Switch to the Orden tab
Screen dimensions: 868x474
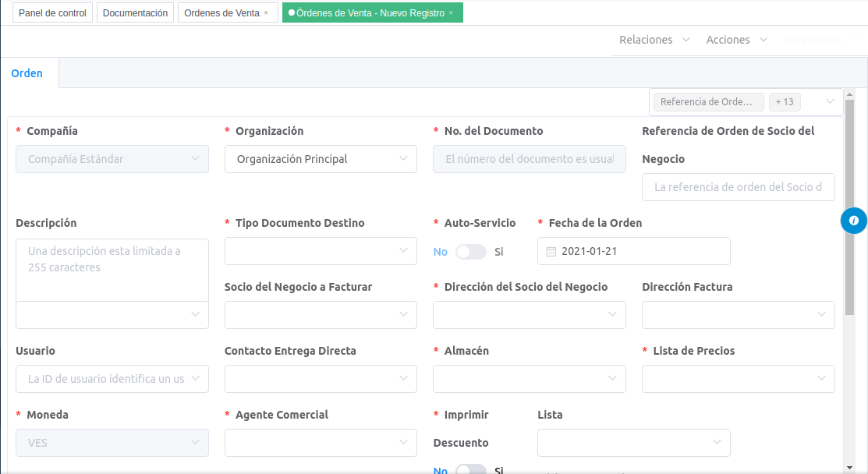(x=27, y=73)
